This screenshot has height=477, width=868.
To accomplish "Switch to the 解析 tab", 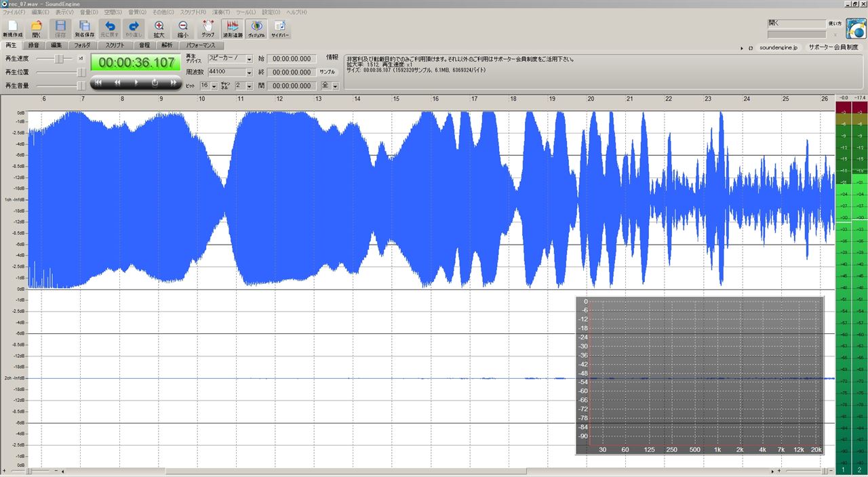I will tap(166, 45).
